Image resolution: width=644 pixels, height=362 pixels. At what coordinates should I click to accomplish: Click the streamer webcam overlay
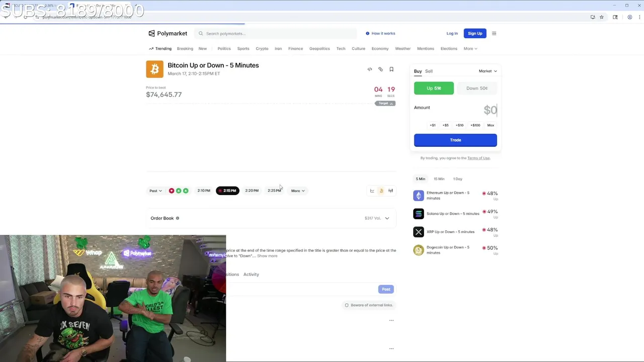coord(113,298)
